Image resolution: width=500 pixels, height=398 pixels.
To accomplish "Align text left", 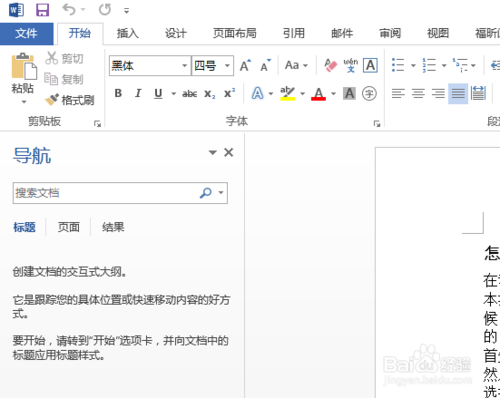I will pyautogui.click(x=398, y=94).
